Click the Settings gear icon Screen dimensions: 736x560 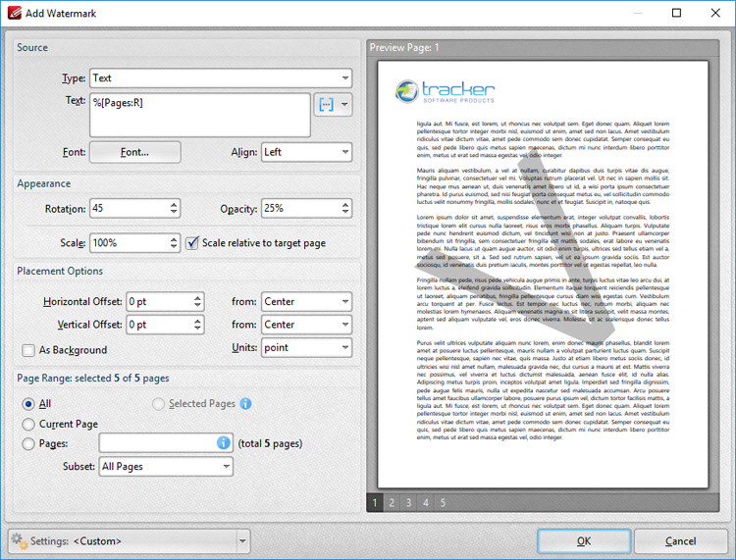(20, 540)
